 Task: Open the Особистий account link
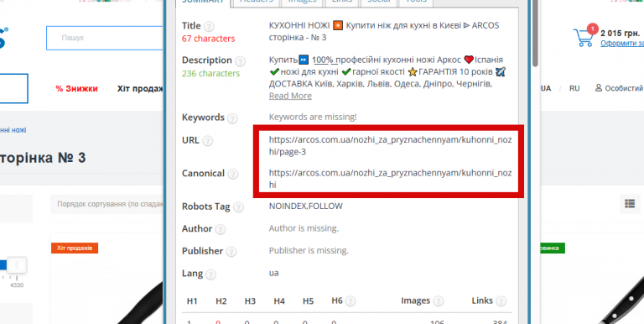click(x=620, y=88)
